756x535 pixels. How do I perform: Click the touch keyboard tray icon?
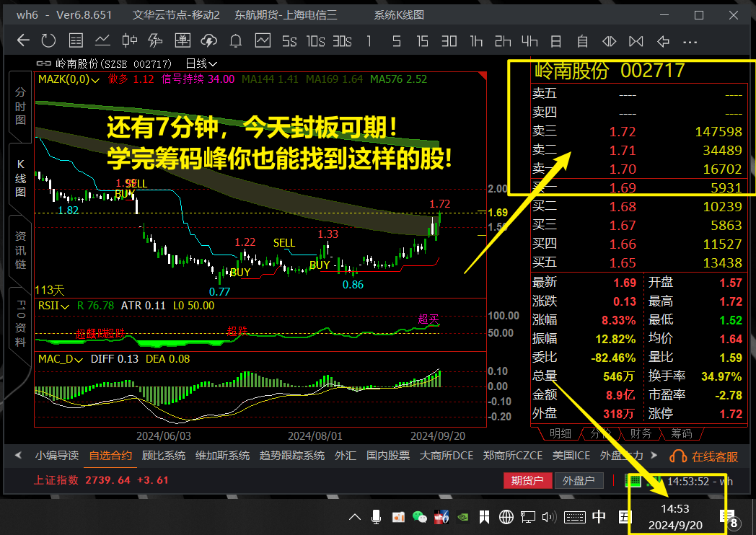575,517
